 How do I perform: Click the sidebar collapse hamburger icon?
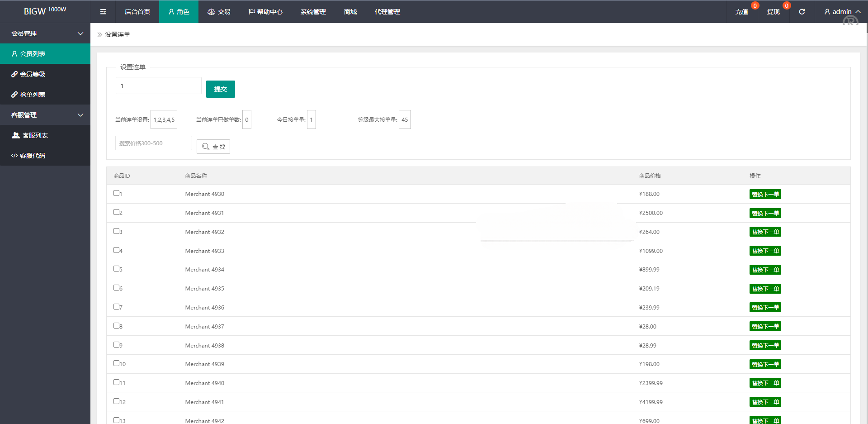pos(103,12)
